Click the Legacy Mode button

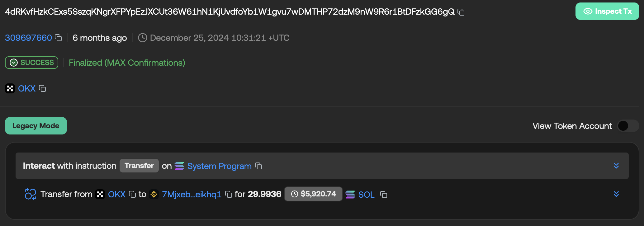(36, 126)
